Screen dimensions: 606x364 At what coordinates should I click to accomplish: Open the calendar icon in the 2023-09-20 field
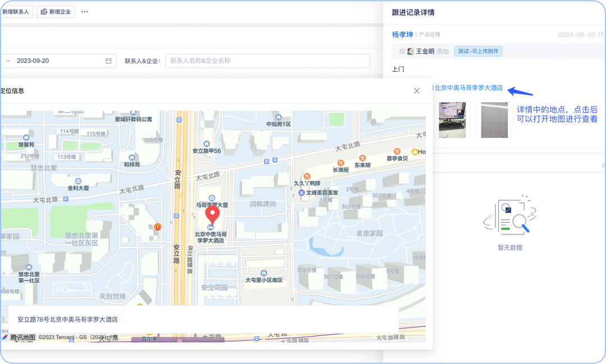coord(109,61)
